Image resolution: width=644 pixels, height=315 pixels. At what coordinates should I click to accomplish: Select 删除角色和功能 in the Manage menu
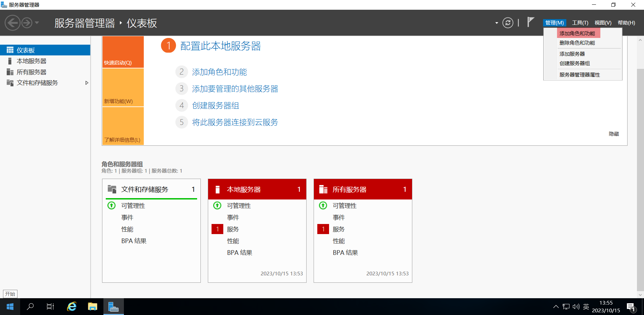(577, 43)
